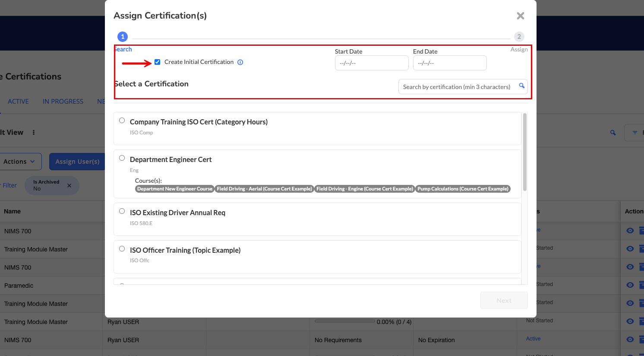Click the view eye icon in NIMS 700 first row
644x356 pixels.
[x=630, y=231]
